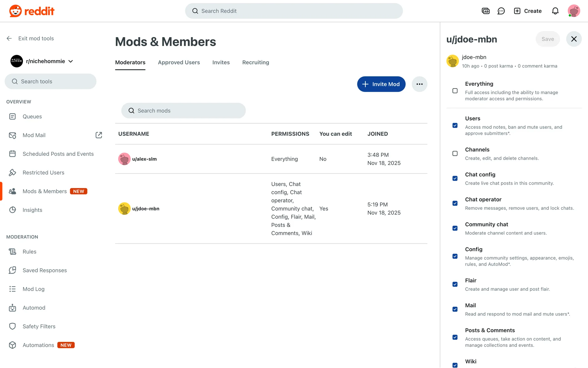Open the chat messages icon
The width and height of the screenshot is (588, 368).
point(501,11)
